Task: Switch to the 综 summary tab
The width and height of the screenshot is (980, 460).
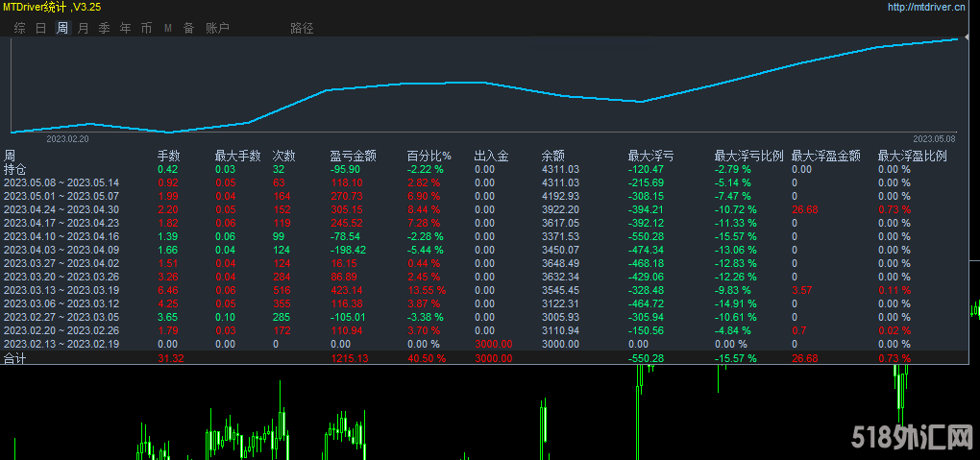Action: tap(19, 28)
